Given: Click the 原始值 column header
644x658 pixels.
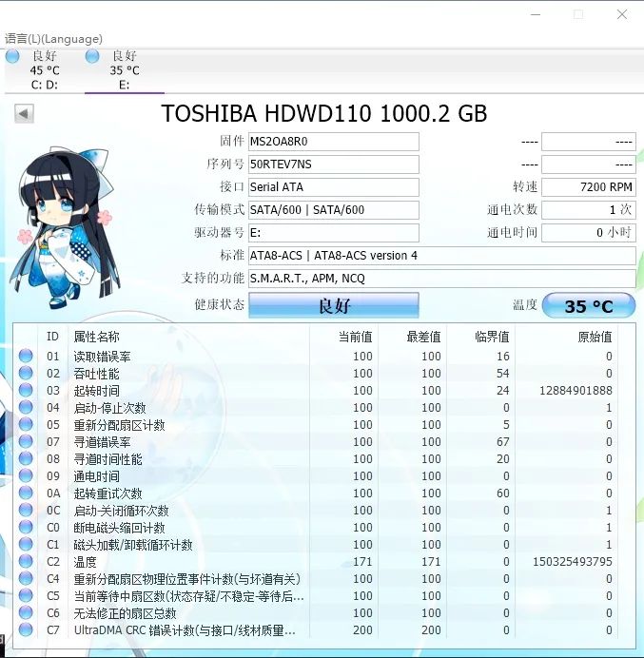Looking at the screenshot, I should 595,337.
